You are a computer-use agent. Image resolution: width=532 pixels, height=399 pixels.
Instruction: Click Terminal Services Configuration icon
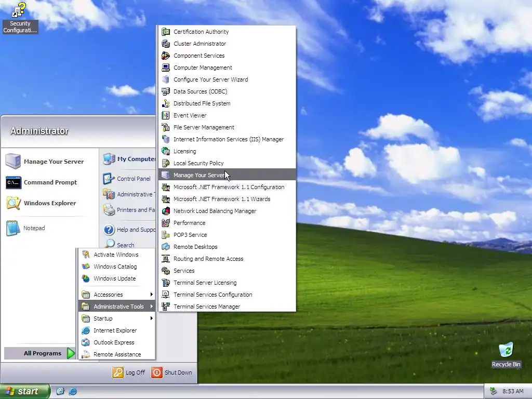(166, 295)
